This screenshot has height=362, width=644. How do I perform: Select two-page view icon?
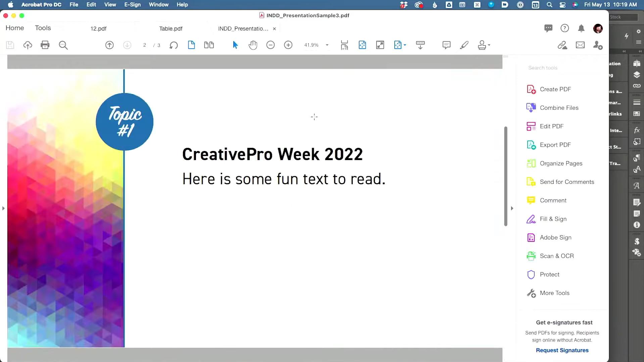click(209, 45)
